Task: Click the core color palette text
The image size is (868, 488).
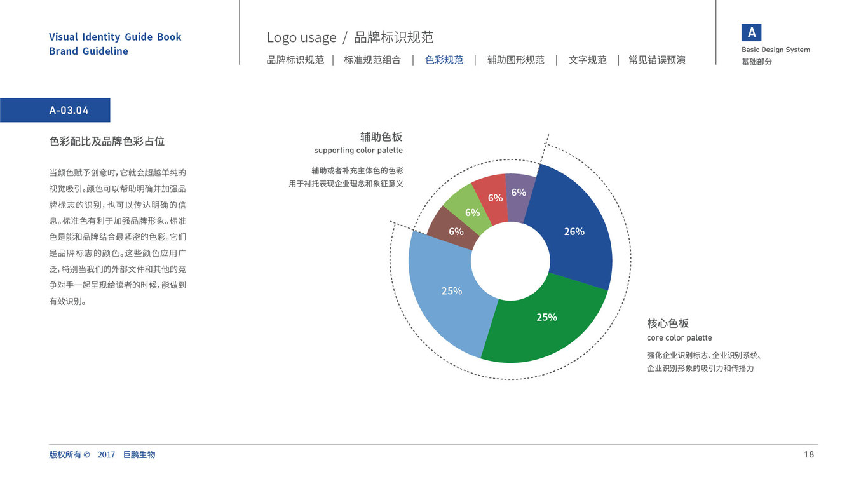Action: click(x=679, y=338)
